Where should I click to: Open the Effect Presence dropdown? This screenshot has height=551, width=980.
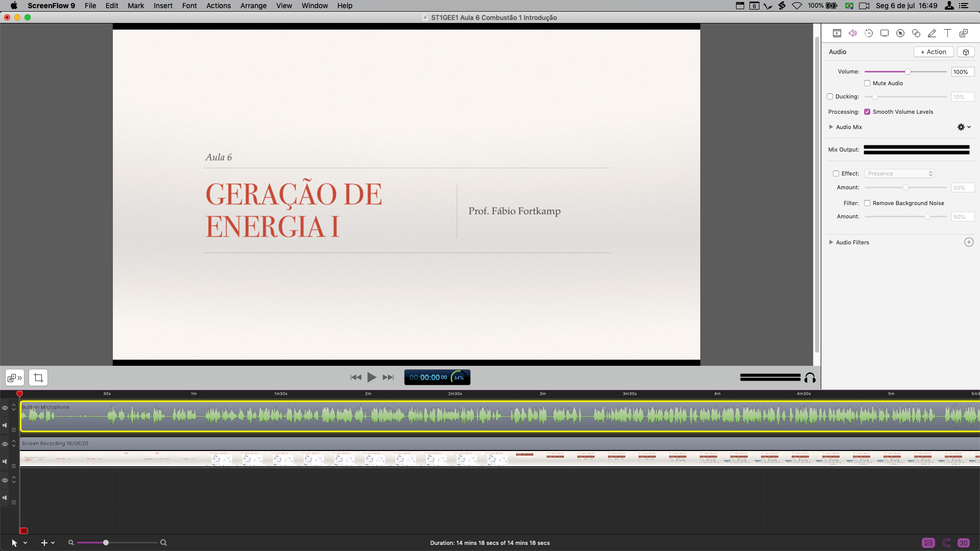click(x=899, y=173)
